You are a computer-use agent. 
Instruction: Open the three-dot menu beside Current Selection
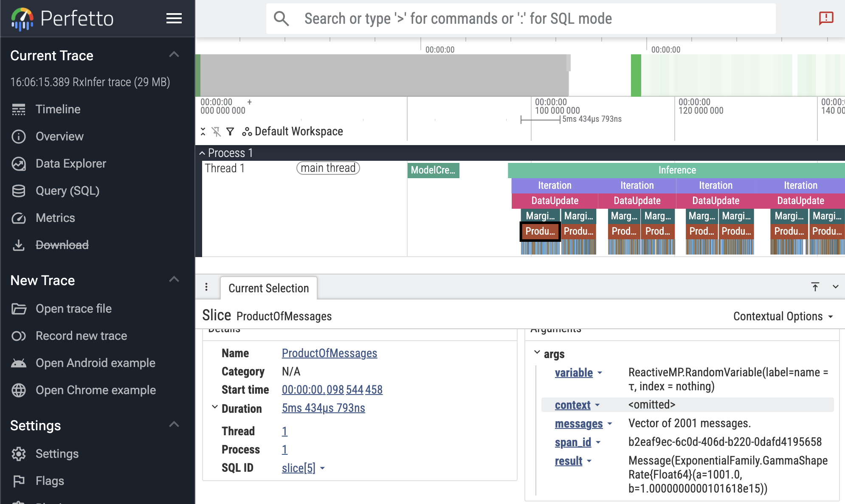[206, 287]
